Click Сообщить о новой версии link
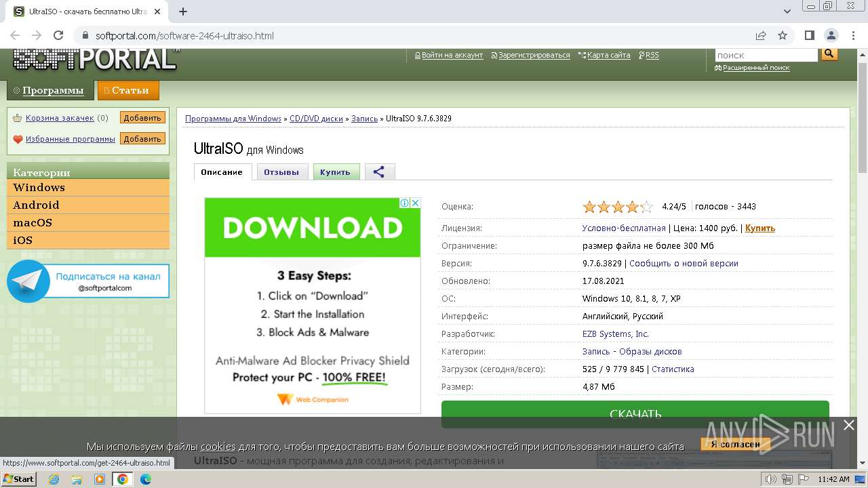The height and width of the screenshot is (488, 868). tap(684, 264)
